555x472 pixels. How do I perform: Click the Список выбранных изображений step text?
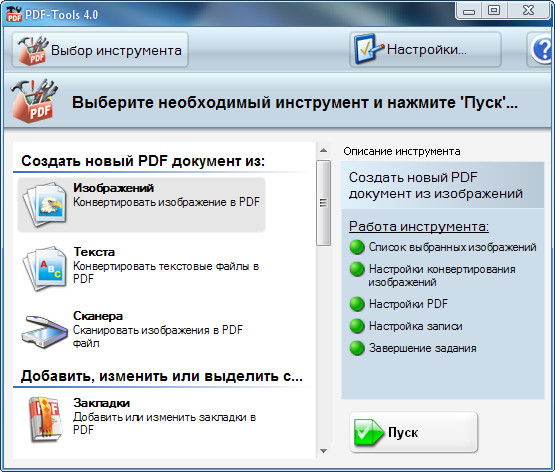(452, 247)
